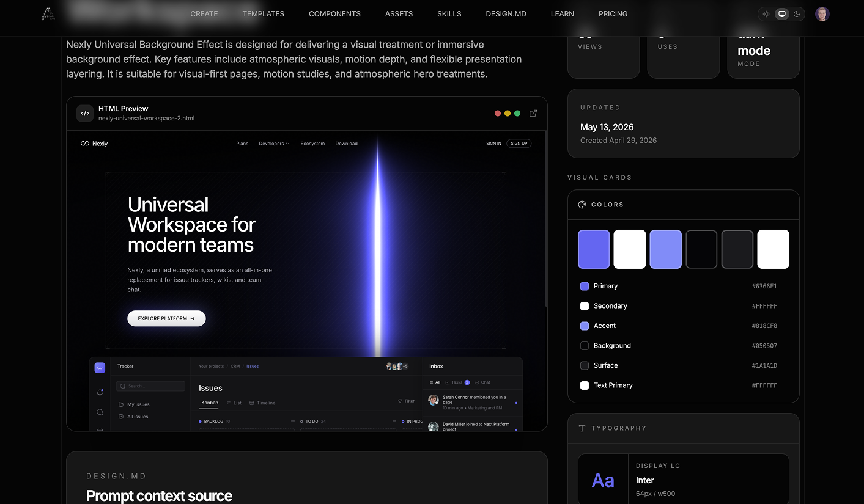The height and width of the screenshot is (504, 864).
Task: Click the Nexly infinity logo in the preview
Action: pos(85,144)
